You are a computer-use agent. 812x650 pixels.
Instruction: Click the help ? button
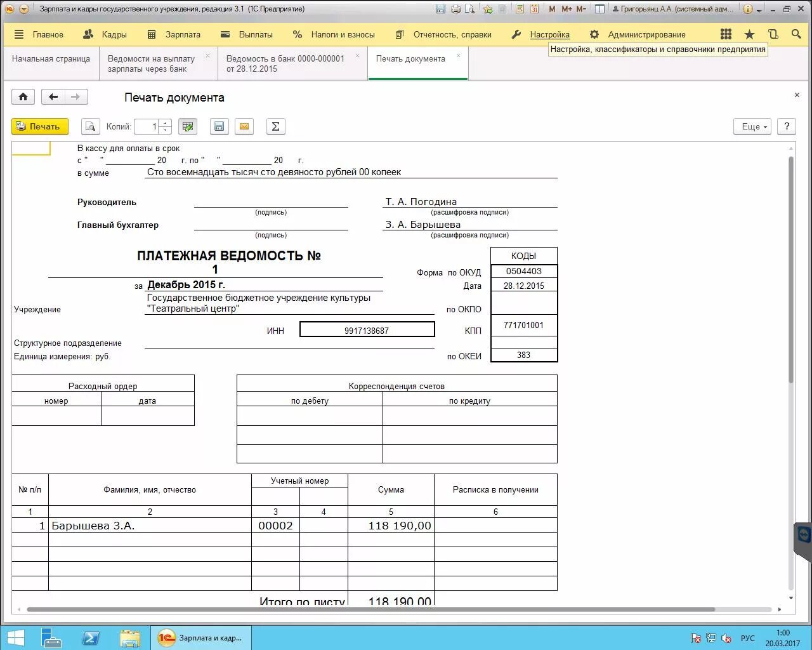pyautogui.click(x=787, y=126)
